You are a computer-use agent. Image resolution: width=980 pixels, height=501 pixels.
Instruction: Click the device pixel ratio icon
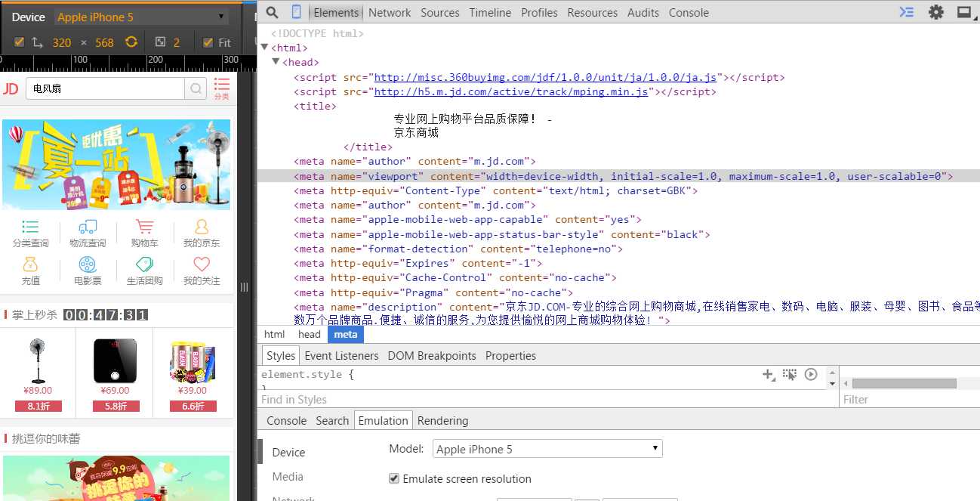pyautogui.click(x=160, y=42)
